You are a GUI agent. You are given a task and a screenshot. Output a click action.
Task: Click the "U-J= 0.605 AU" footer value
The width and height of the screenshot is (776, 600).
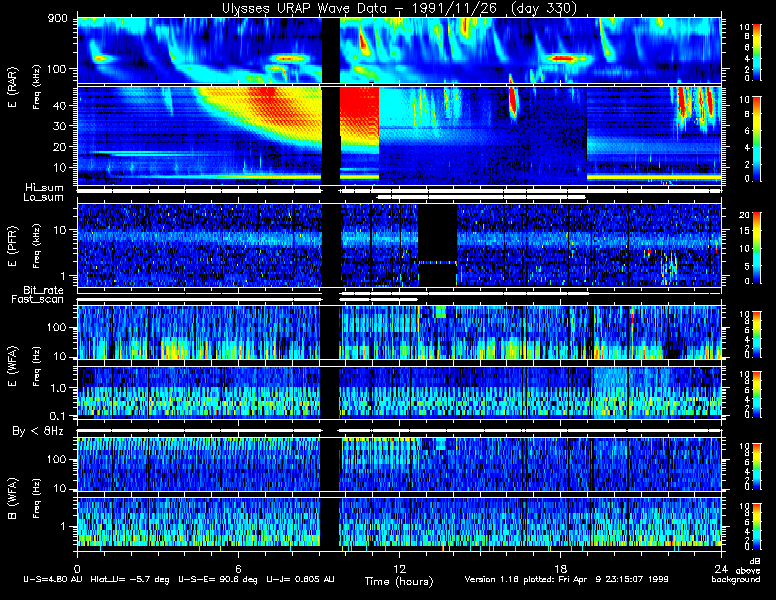click(300, 579)
